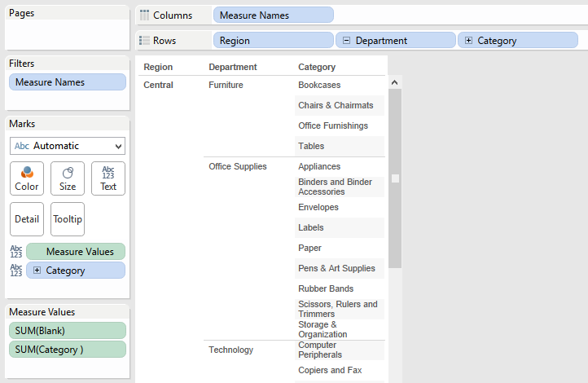
Task: Expand the Category pill on Marks card
Action: coord(37,271)
